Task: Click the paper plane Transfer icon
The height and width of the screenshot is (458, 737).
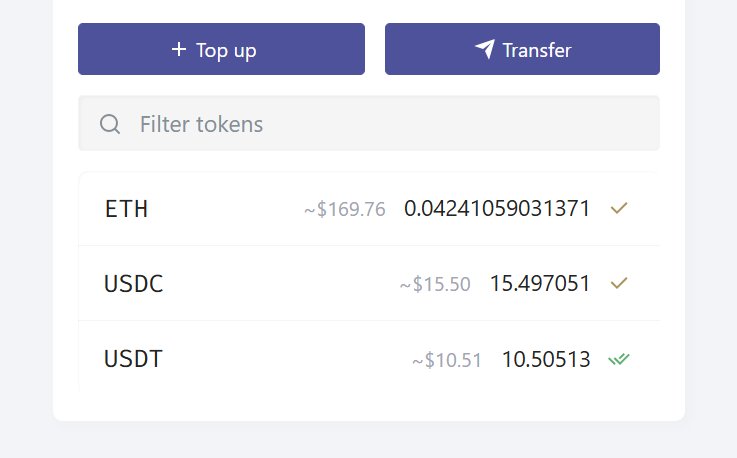Action: (x=485, y=49)
